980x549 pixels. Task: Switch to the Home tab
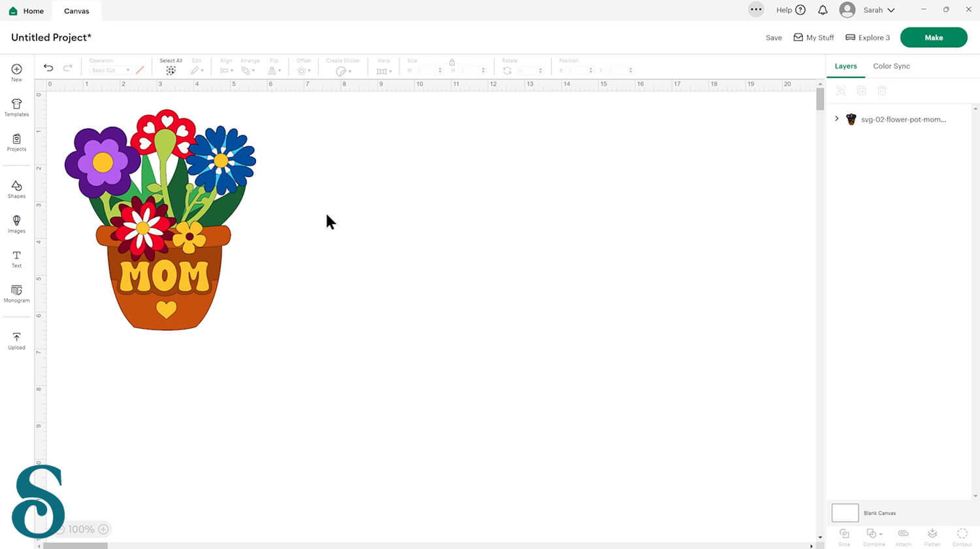(27, 10)
